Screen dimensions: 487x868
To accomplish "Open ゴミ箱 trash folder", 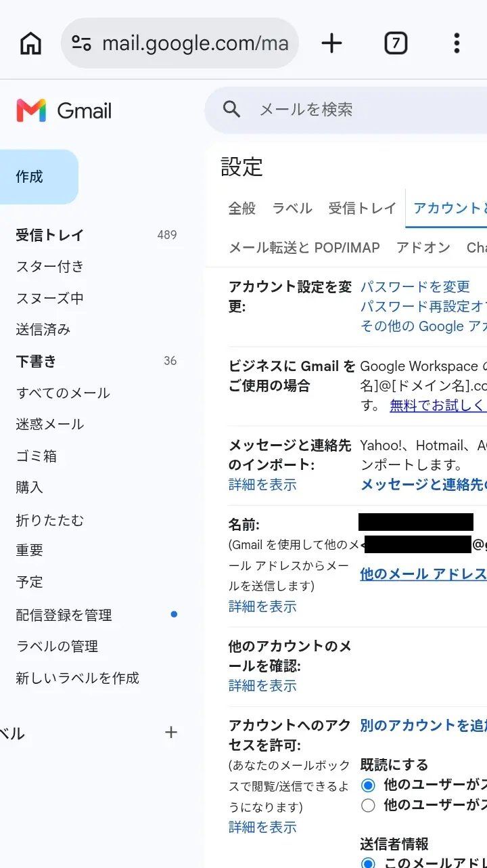I will click(x=37, y=456).
